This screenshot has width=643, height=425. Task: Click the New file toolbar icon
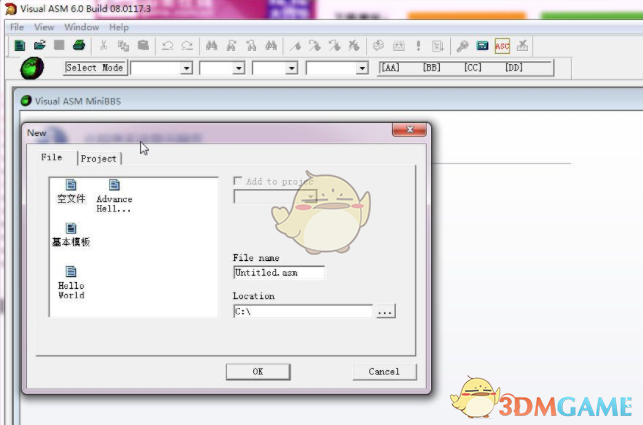pyautogui.click(x=20, y=46)
